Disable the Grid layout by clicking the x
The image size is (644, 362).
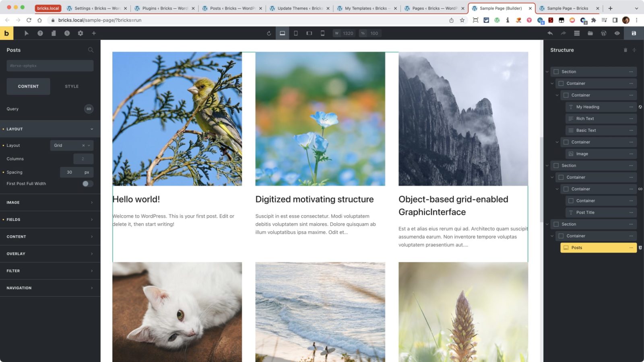[x=83, y=145]
